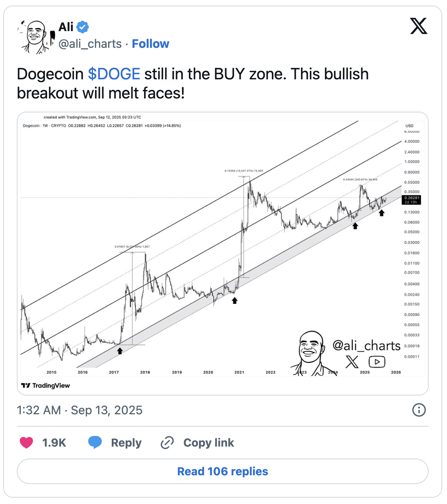Image resolution: width=447 pixels, height=504 pixels.
Task: Follow the @ali_charts account
Action: pos(150,44)
